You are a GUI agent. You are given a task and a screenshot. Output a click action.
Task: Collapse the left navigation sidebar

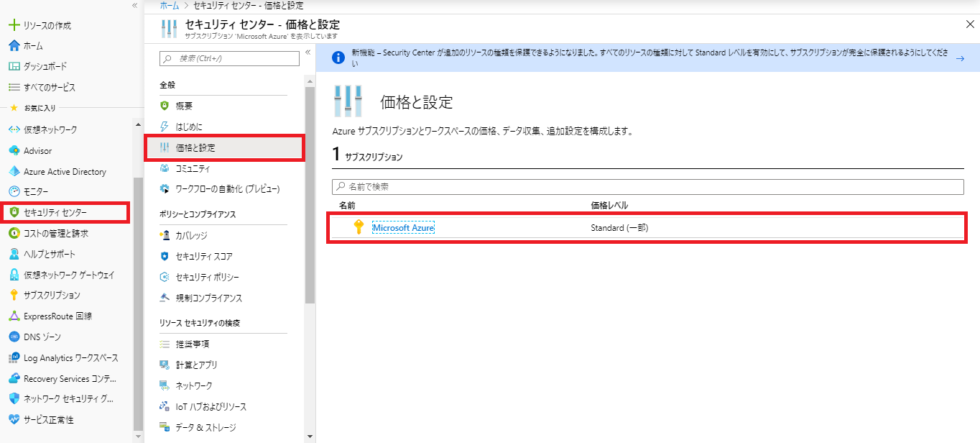(x=134, y=6)
